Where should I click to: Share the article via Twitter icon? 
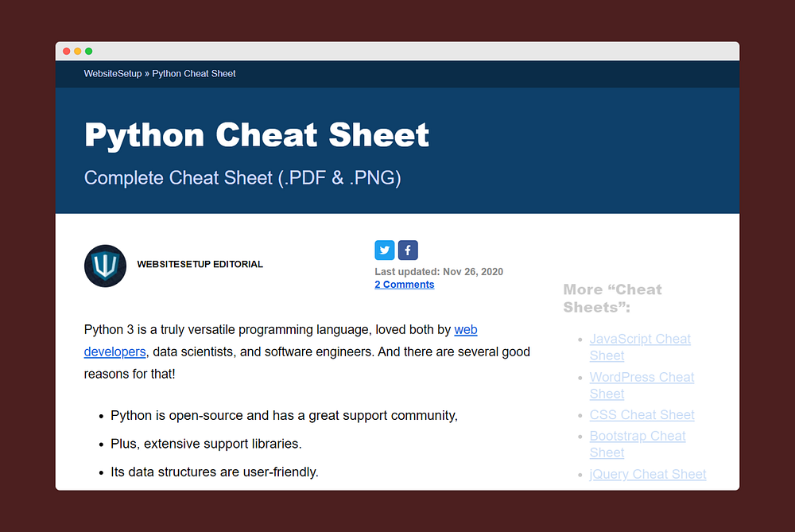pyautogui.click(x=385, y=250)
